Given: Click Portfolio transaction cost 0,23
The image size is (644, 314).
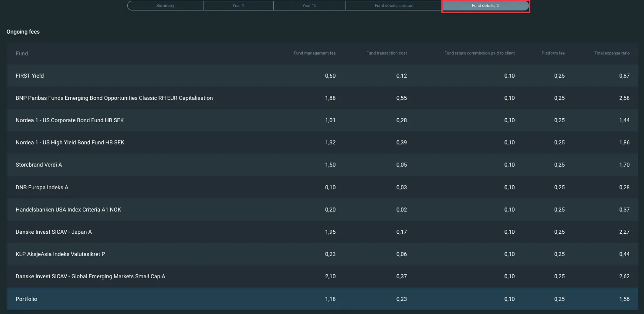Looking at the screenshot, I should [x=402, y=299].
